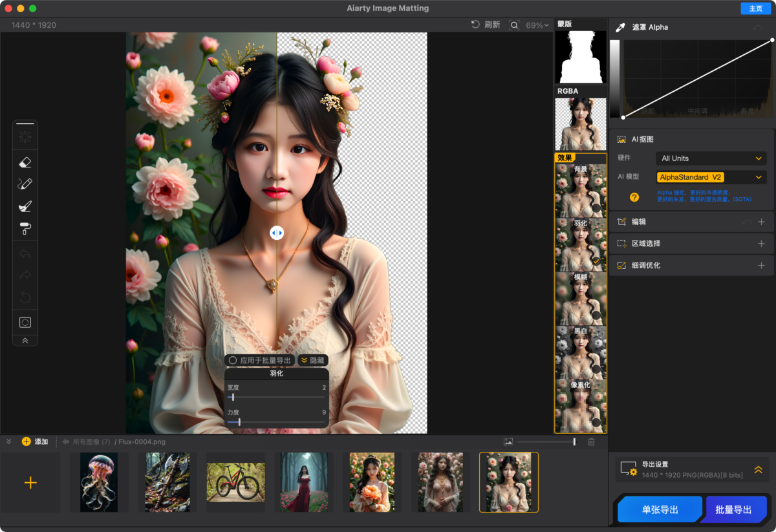Click the yellow 添加 add button
Screen dimensions: 776x532
[35, 442]
